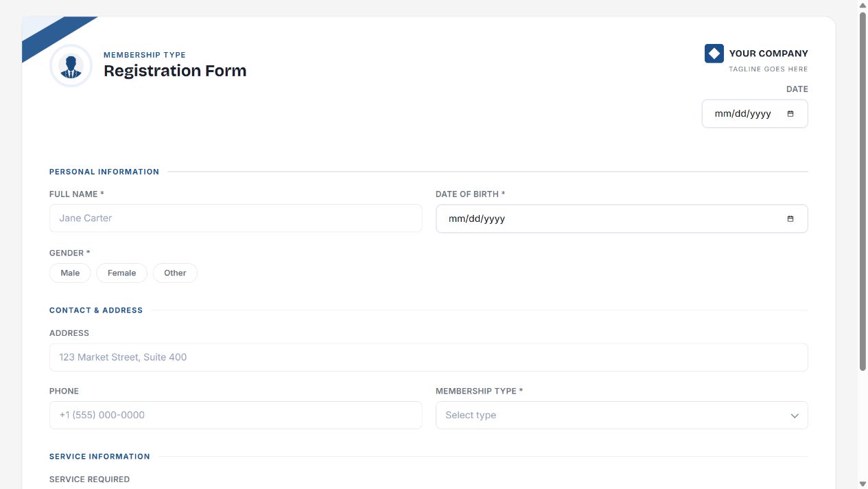Click the Service Required label
Viewport: 868px width, 489px height.
tap(89, 479)
